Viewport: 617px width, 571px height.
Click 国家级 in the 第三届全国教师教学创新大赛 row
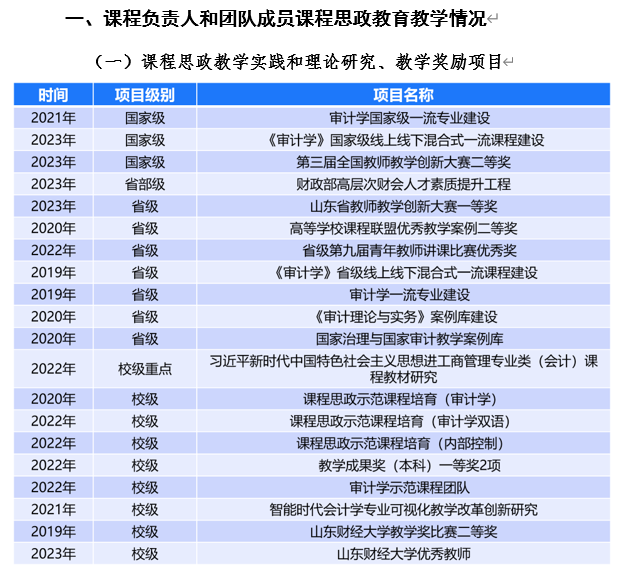tap(144, 162)
